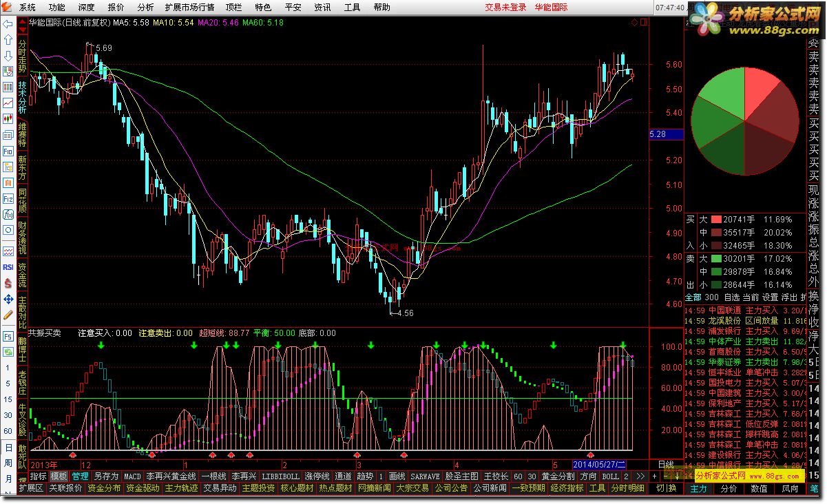The height and width of the screenshot is (504, 827).
Task: Switch to 分价 tab in right panel
Action: click(729, 488)
